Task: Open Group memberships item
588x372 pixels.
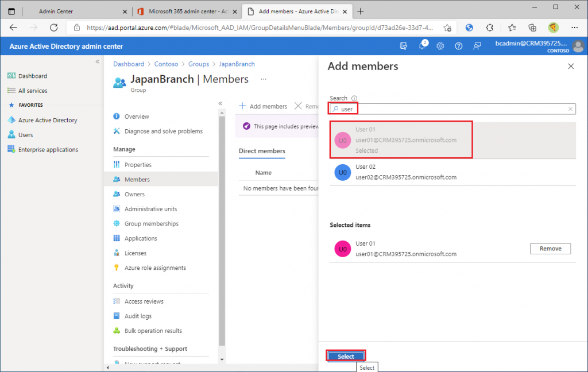Action: (x=152, y=223)
